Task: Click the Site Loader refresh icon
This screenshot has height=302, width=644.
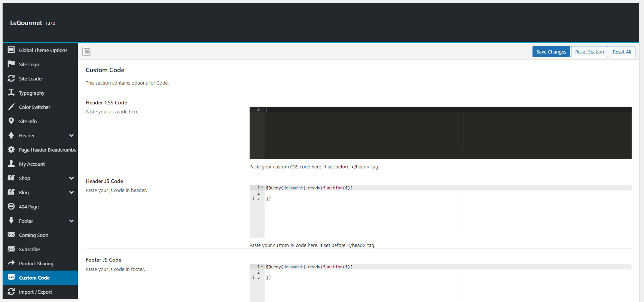Action: pyautogui.click(x=11, y=78)
